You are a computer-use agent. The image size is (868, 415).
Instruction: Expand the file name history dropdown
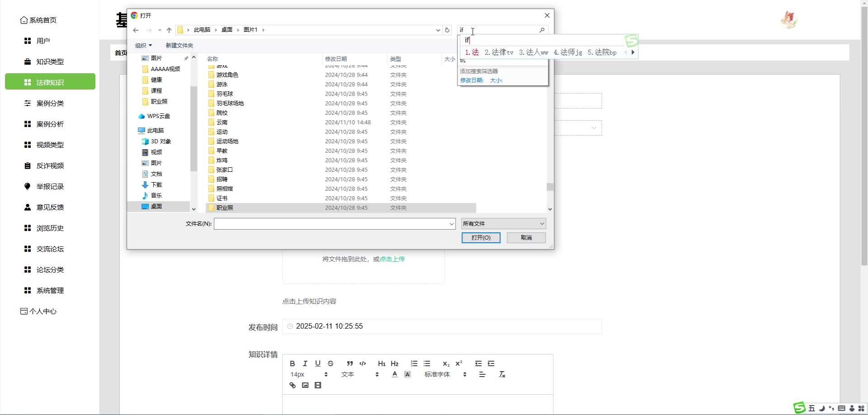click(x=451, y=224)
